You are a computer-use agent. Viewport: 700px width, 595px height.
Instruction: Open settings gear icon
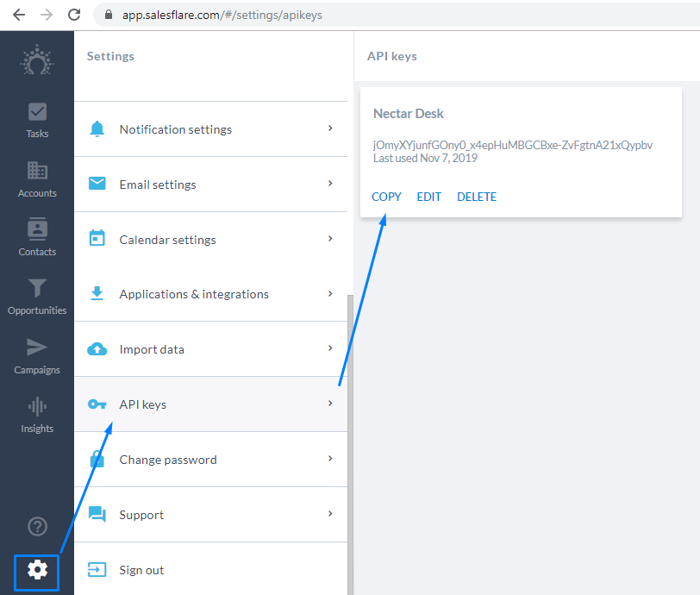point(37,571)
